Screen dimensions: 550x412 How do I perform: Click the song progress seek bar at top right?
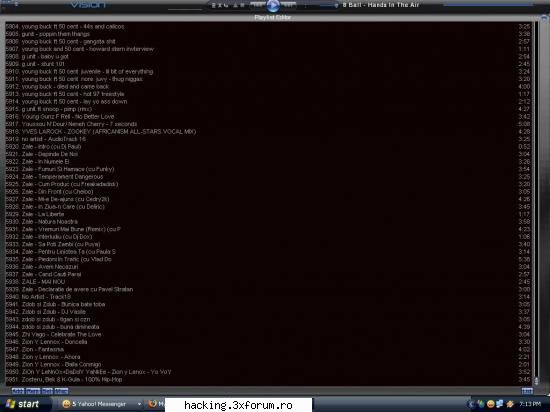pyautogui.click(x=488, y=5)
